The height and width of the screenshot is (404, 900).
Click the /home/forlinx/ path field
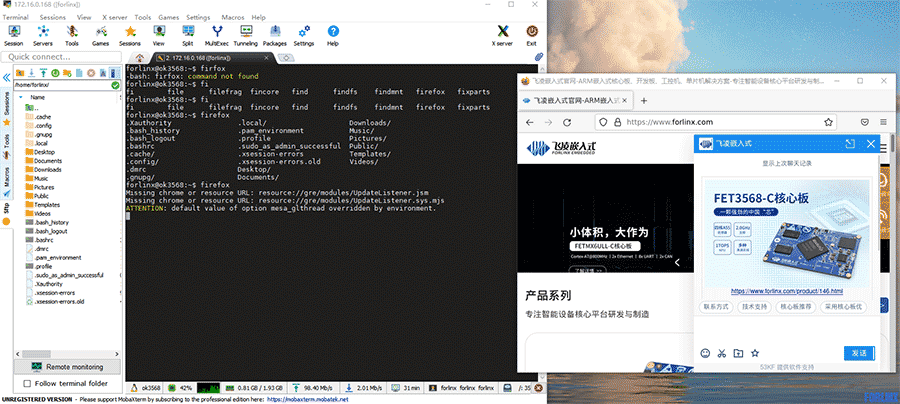point(61,85)
